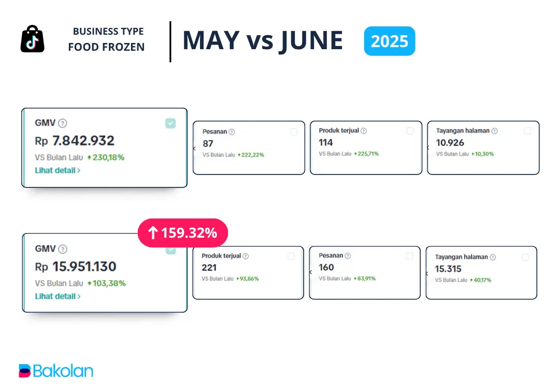Image resolution: width=558 pixels, height=392 pixels.
Task: Click the blue 2025 year badge
Action: pos(390,41)
